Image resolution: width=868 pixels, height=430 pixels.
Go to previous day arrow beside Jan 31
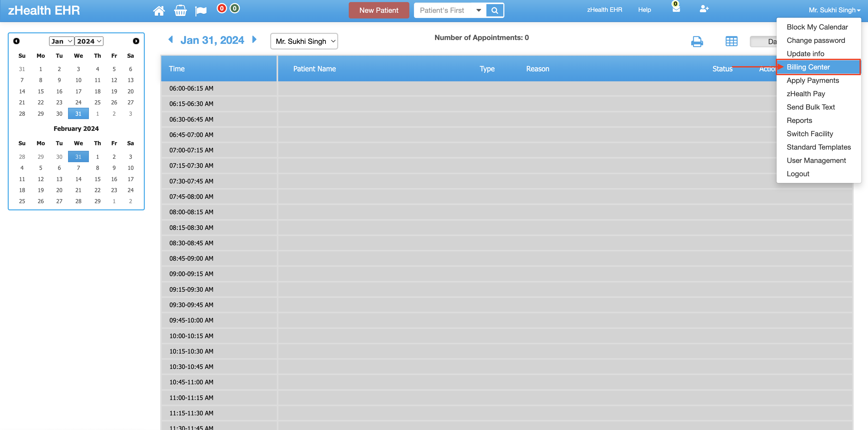[171, 40]
